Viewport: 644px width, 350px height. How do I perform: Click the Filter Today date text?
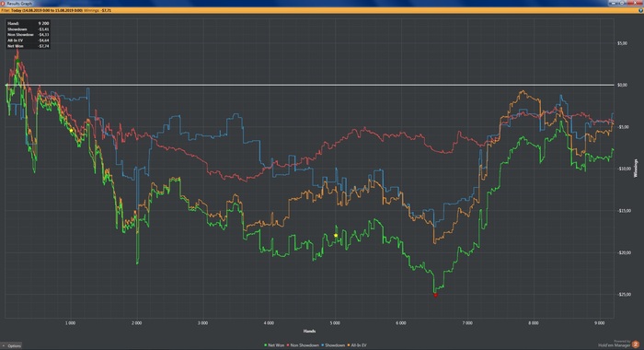click(x=42, y=10)
